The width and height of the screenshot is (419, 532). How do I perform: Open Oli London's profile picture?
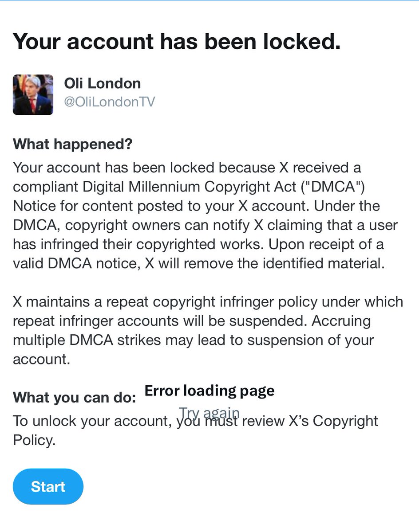click(33, 95)
